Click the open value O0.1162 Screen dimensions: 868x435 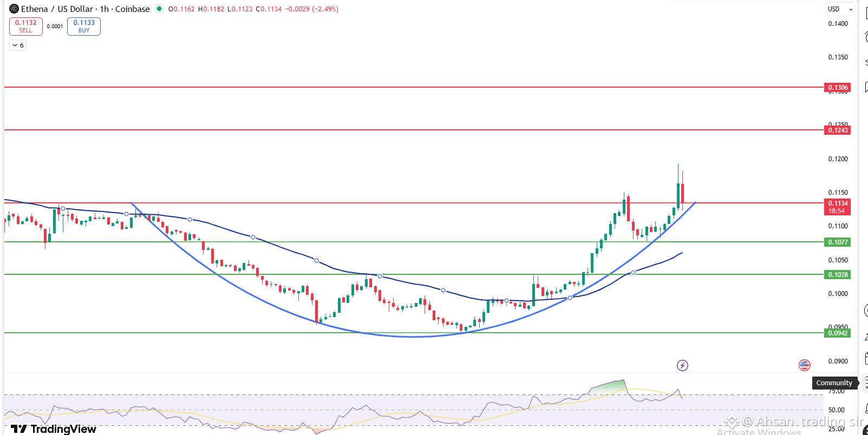coord(181,9)
